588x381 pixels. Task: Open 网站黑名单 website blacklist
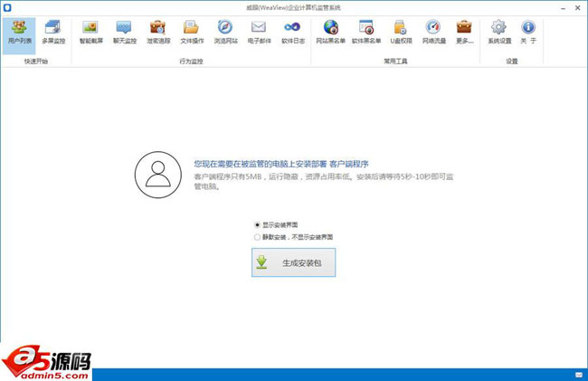[x=330, y=33]
